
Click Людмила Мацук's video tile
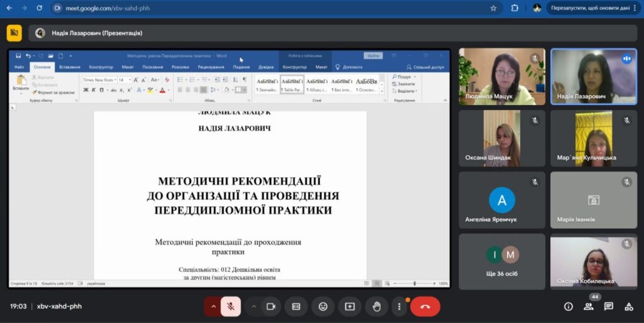[502, 77]
